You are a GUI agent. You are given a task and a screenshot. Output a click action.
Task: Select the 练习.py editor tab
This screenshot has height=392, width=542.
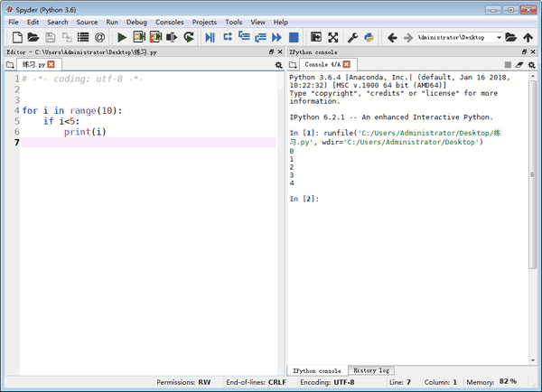point(34,65)
